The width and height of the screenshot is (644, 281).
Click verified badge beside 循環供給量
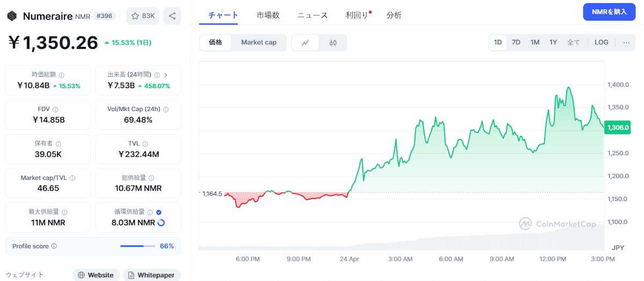[158, 212]
